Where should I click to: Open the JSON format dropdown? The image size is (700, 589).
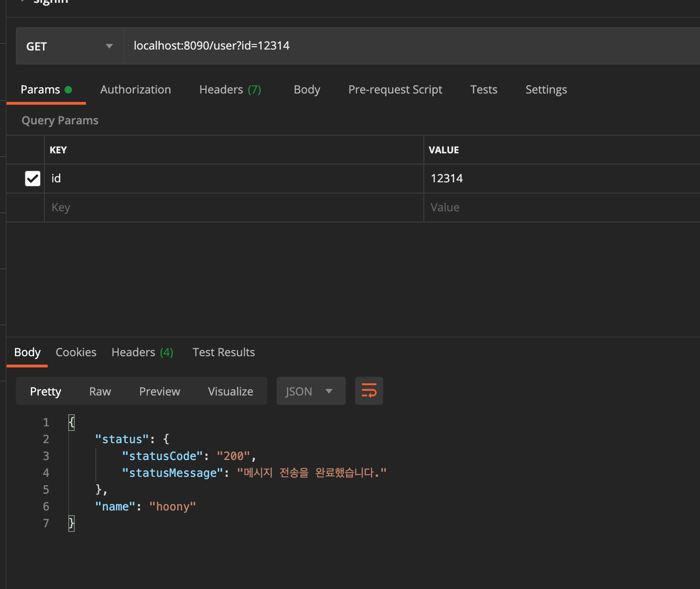tap(311, 391)
